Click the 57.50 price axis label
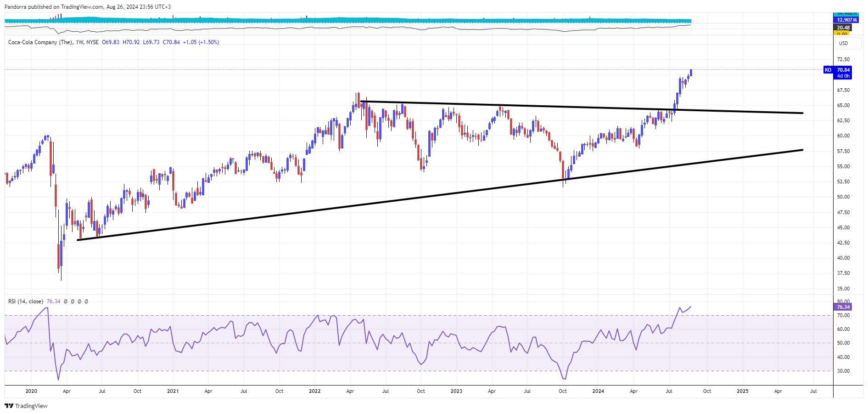This screenshot has height=414, width=868. 843,151
